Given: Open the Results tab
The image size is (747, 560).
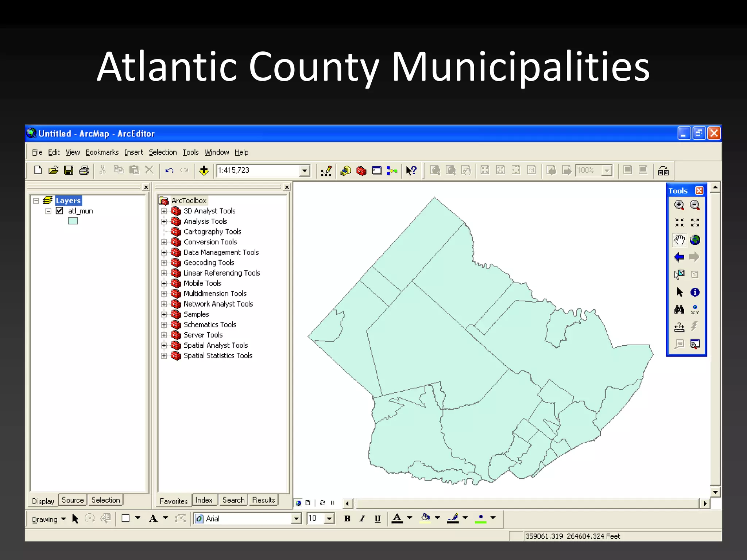Looking at the screenshot, I should pyautogui.click(x=263, y=500).
